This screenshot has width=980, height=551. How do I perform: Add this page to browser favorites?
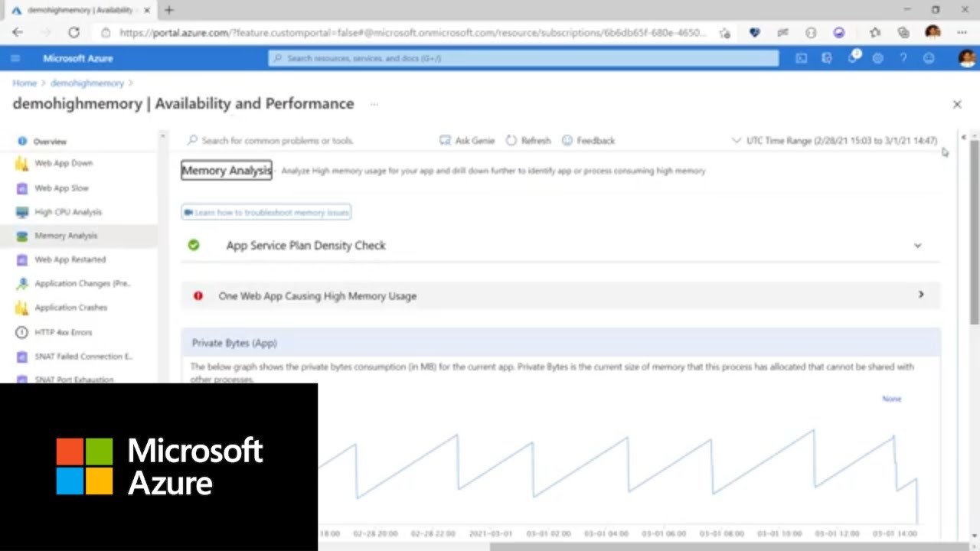tap(724, 33)
